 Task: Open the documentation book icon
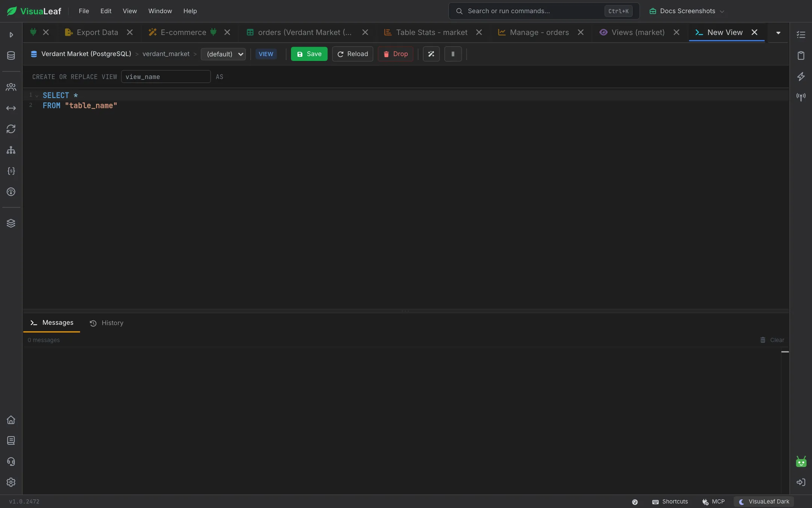tap(11, 441)
